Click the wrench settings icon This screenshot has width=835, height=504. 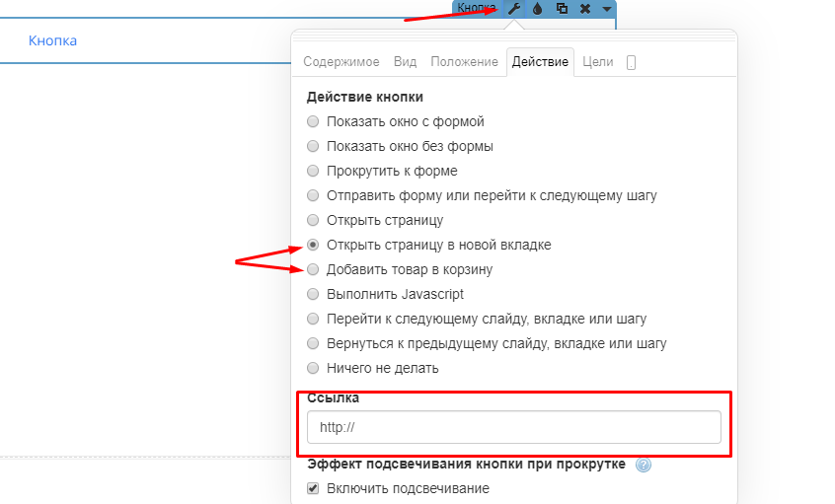pos(513,8)
